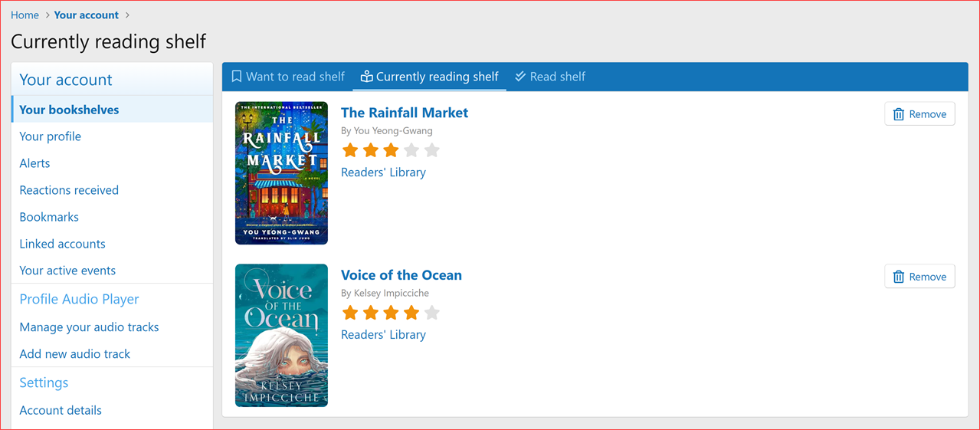The image size is (980, 430).
Task: Set Voice of the Ocean to two stars
Action: (371, 313)
